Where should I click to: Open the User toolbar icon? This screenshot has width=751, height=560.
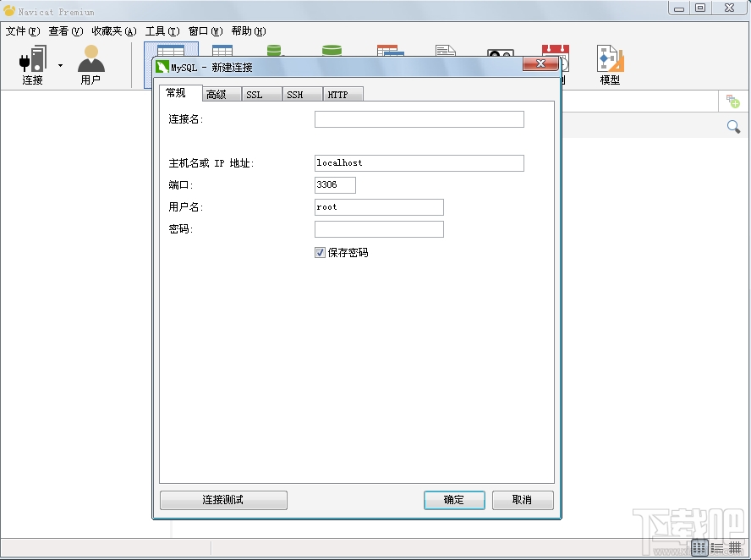point(90,58)
